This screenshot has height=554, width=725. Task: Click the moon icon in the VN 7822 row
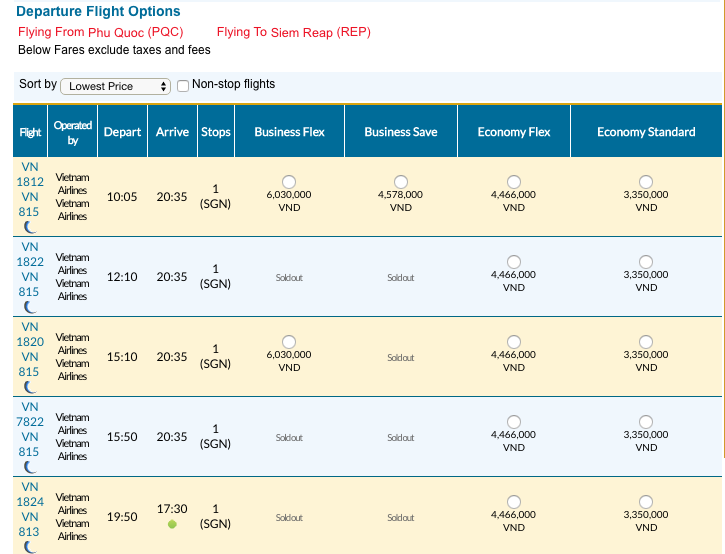pos(30,467)
